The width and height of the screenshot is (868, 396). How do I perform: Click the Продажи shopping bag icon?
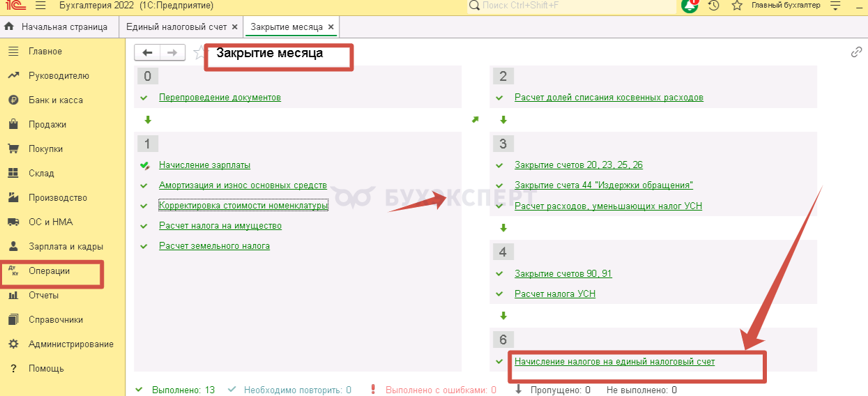point(13,125)
